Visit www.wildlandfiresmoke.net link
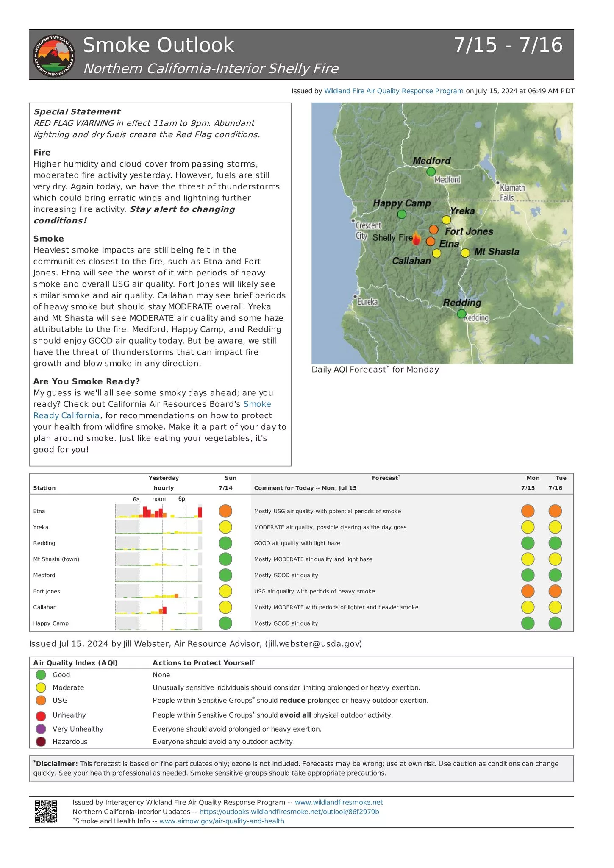This screenshot has width=614, height=868. 339,802
